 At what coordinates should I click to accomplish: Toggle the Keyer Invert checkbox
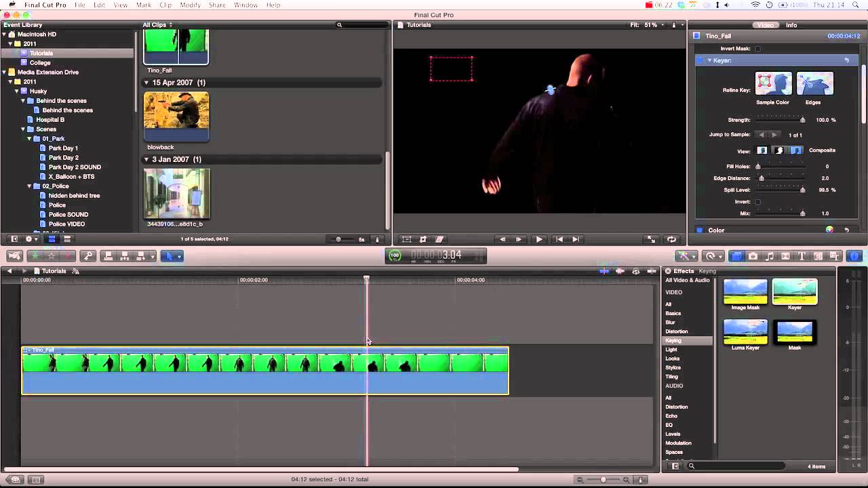[757, 202]
